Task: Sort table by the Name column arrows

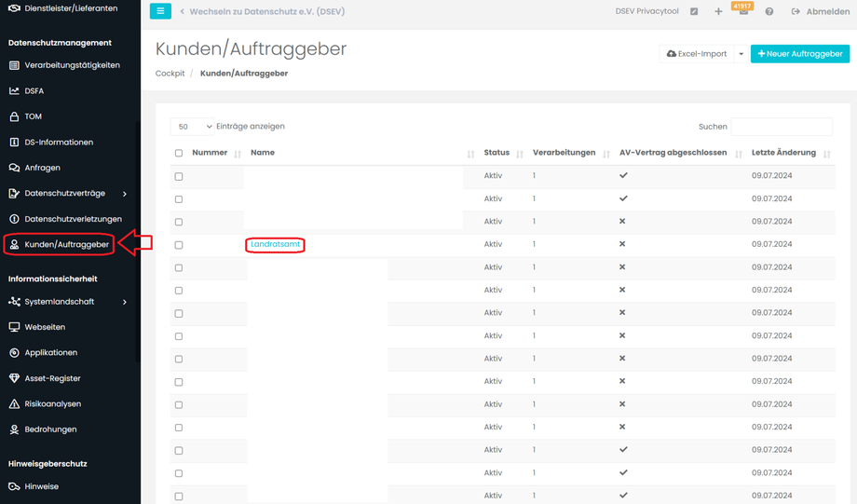Action: (x=470, y=154)
